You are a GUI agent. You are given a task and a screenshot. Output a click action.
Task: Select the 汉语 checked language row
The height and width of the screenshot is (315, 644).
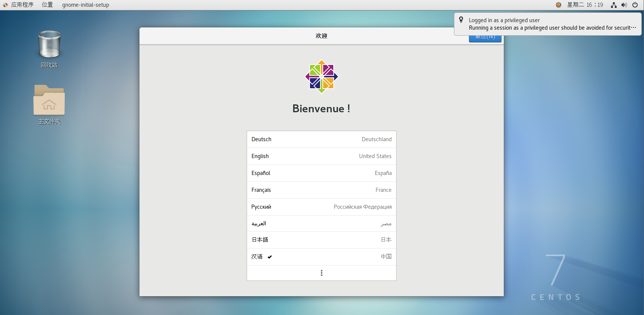[321, 257]
